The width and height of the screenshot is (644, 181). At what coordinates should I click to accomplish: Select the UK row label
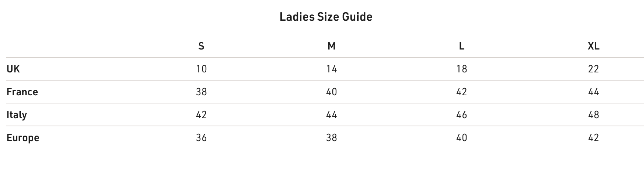pos(13,69)
